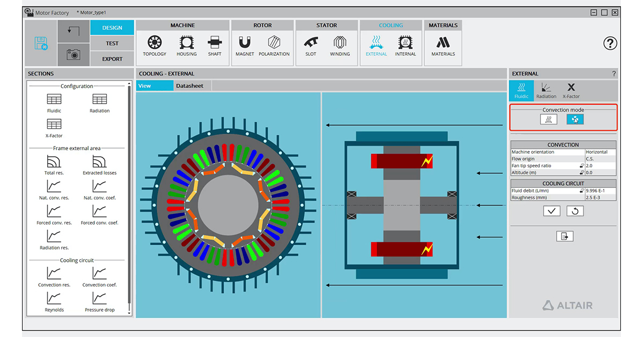Click the reset circular arrow button
This screenshot has height=337, width=644.
575,211
